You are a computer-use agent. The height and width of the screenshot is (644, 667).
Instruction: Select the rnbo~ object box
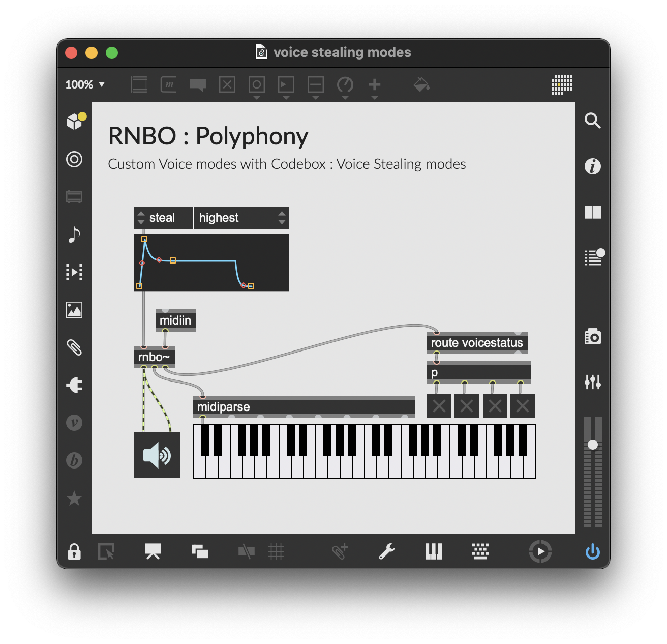(x=155, y=357)
